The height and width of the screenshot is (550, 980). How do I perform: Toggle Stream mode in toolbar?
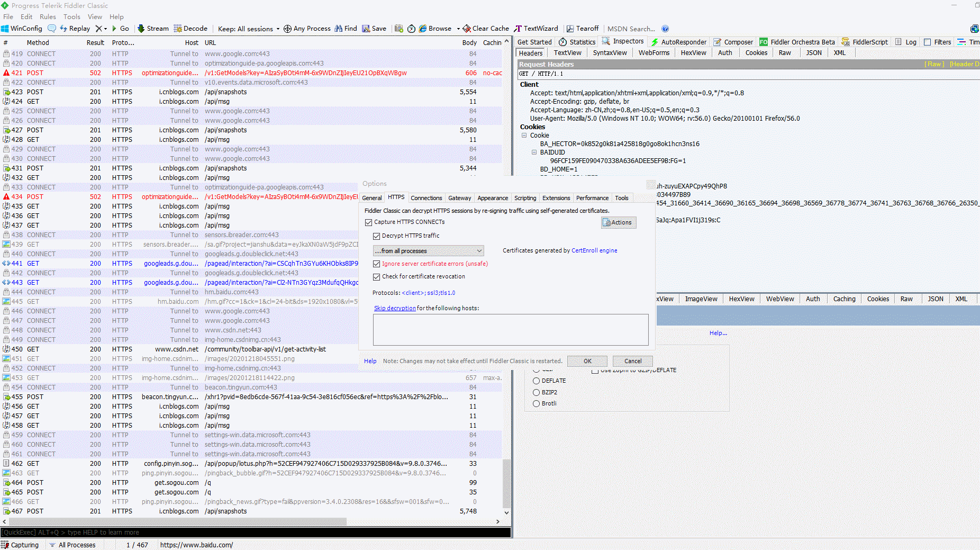point(153,29)
